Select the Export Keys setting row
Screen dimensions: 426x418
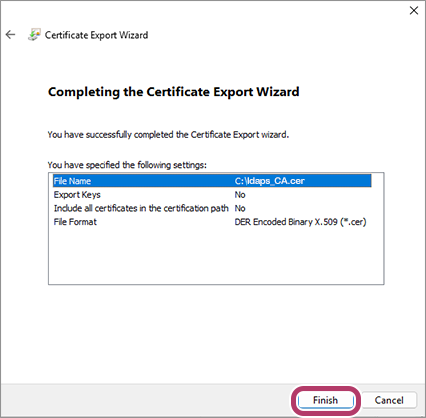212,195
